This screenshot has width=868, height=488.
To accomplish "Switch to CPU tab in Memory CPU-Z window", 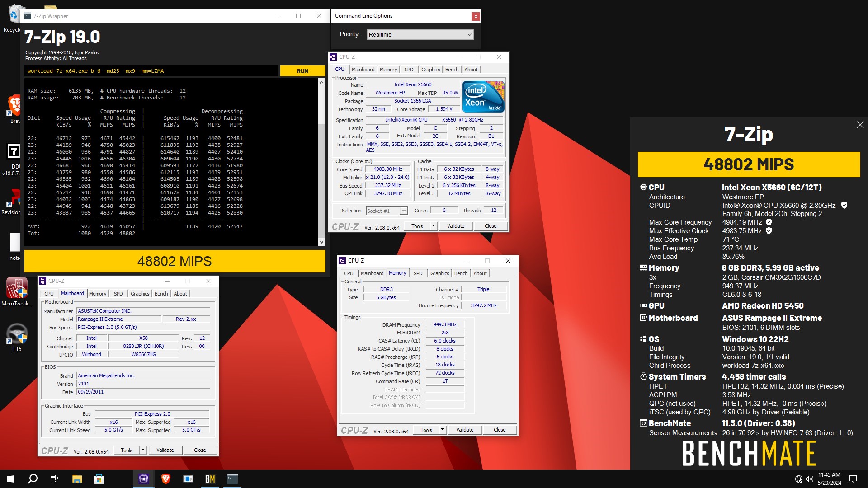I will [349, 273].
